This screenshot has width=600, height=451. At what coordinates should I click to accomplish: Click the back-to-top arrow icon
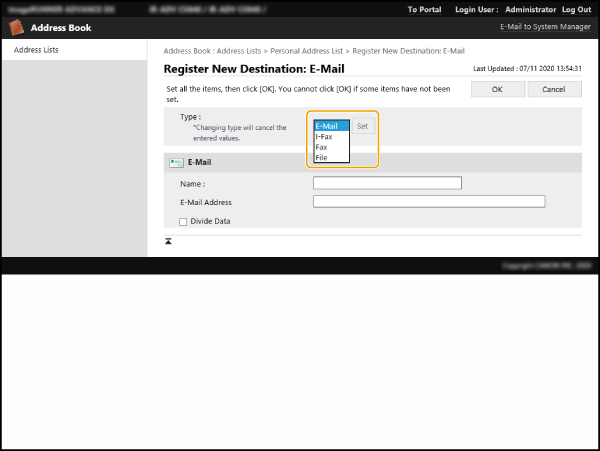[169, 242]
